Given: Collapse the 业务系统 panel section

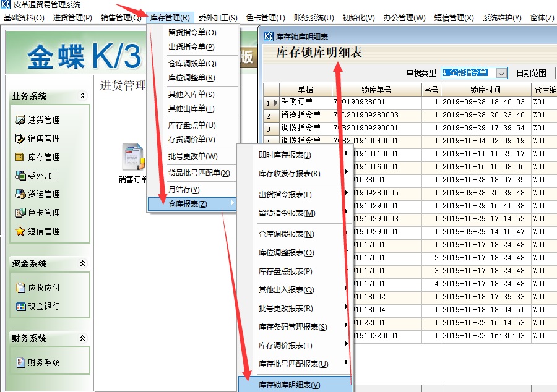Looking at the screenshot, I should tap(82, 96).
